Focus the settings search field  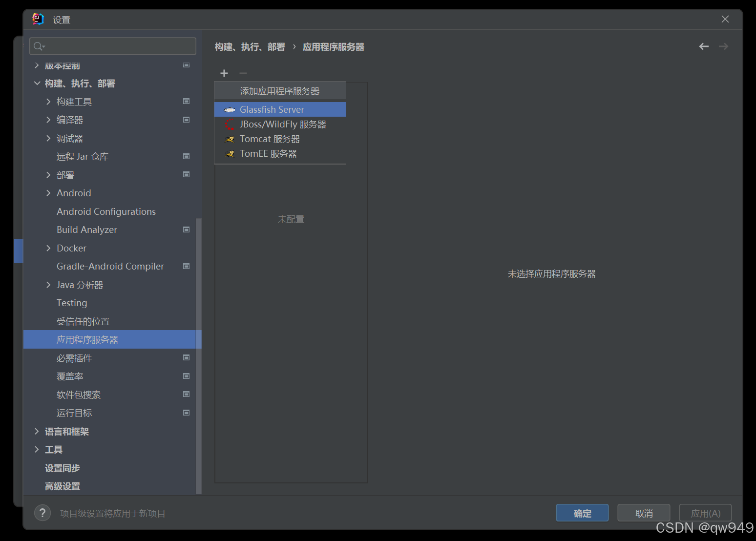[x=113, y=46]
